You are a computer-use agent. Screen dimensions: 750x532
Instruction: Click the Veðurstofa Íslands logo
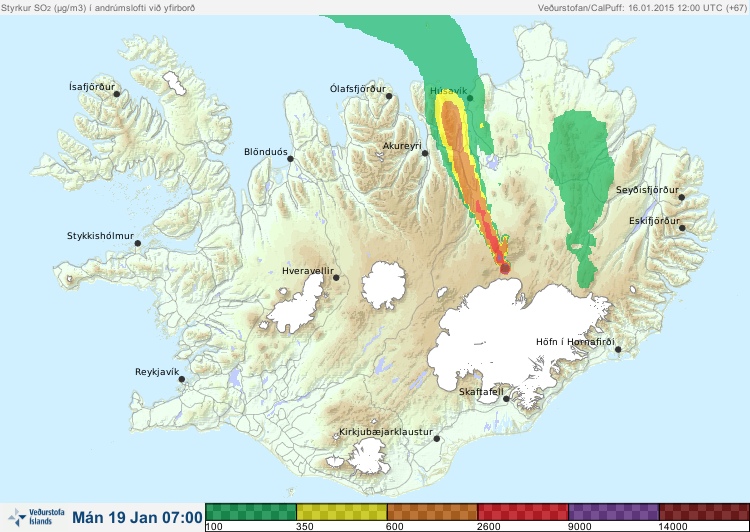(x=37, y=517)
